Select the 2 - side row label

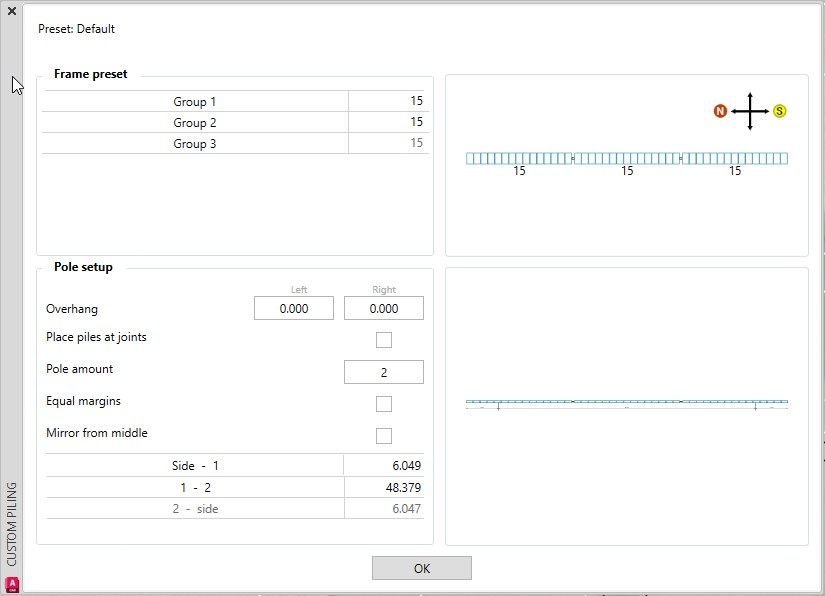click(195, 509)
